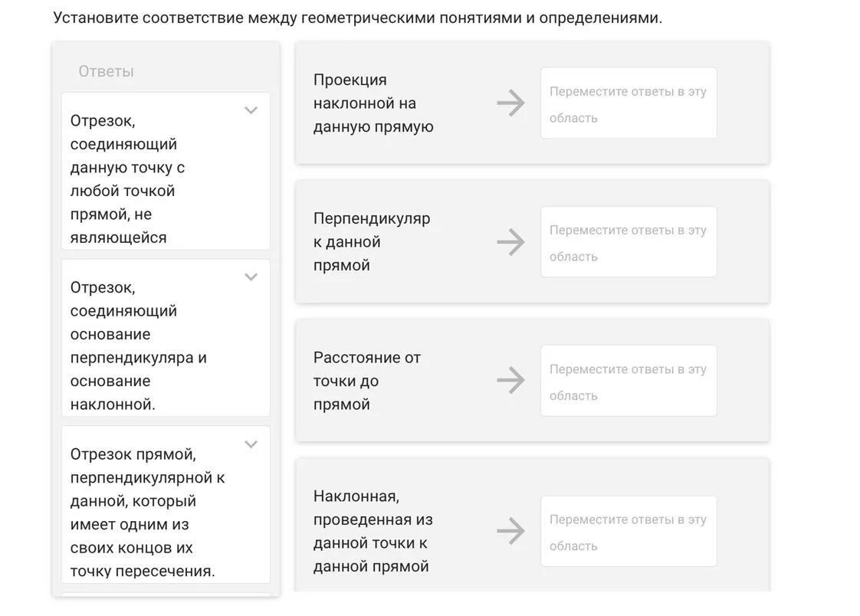Click the concept text "Перпендикуляр к данной прямой"
This screenshot has height=616, width=860.
pos(372,242)
